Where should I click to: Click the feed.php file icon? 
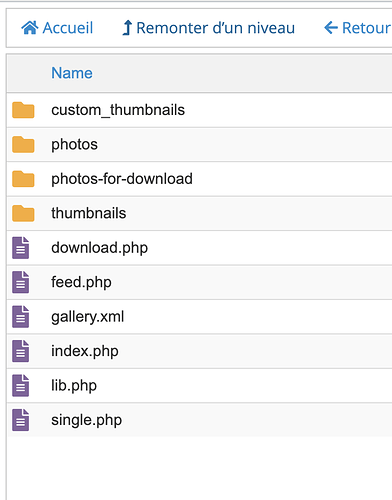21,282
